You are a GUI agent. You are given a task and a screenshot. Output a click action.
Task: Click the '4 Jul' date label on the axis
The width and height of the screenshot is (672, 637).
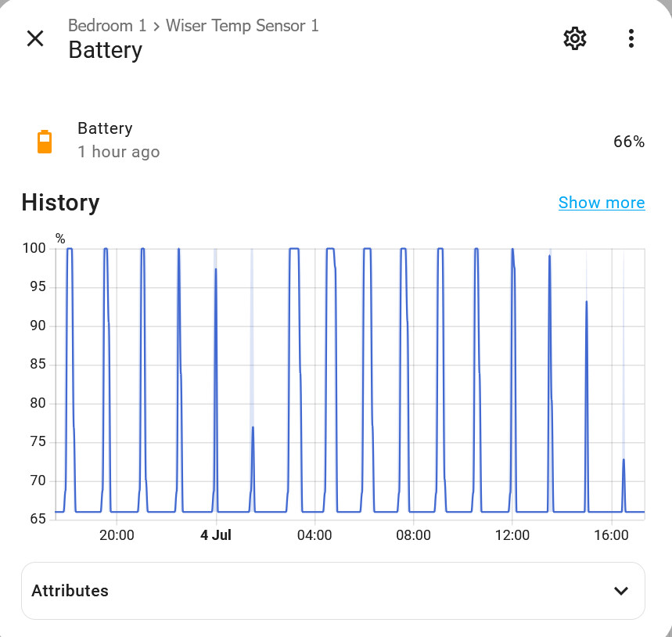click(216, 535)
